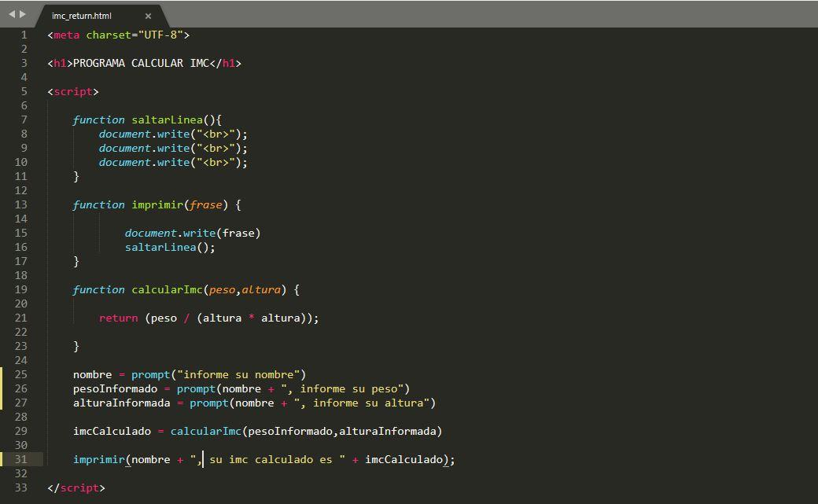Click document.write(frase) on line 15
818x504 pixels.
tap(193, 234)
